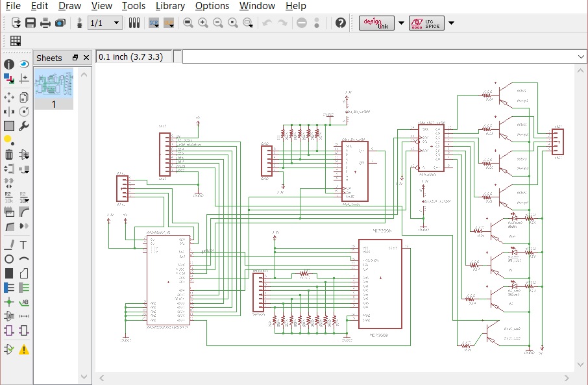Viewport: 588px width, 385px height.
Task: Toggle the Show eye tool
Action: click(24, 64)
